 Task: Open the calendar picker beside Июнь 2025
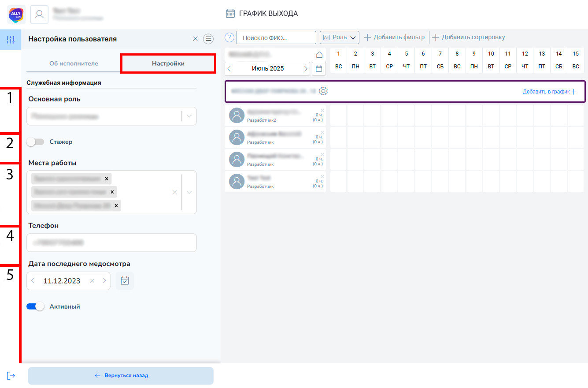(319, 69)
